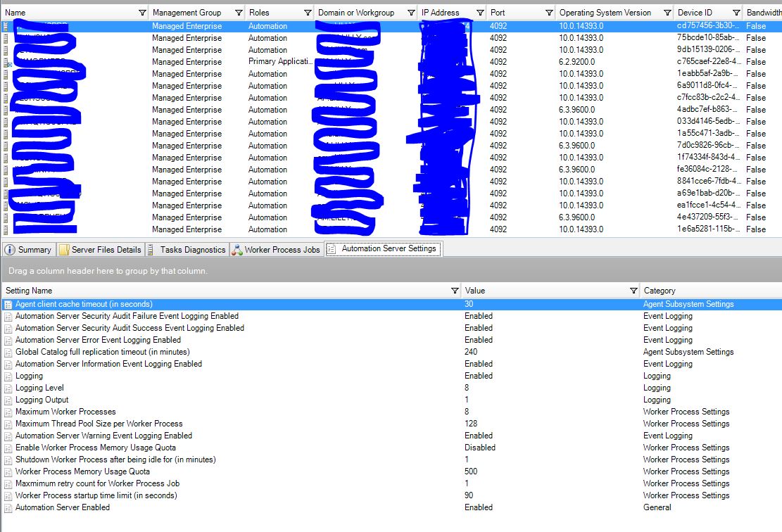This screenshot has width=782, height=532.
Task: Select the Automation Server Settings tab
Action: pyautogui.click(x=383, y=249)
